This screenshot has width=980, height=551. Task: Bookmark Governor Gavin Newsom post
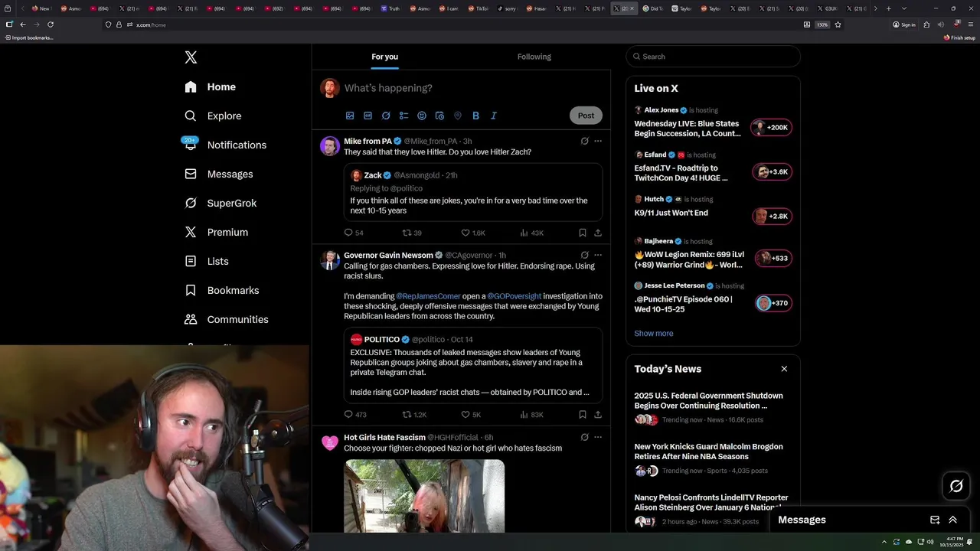(583, 415)
